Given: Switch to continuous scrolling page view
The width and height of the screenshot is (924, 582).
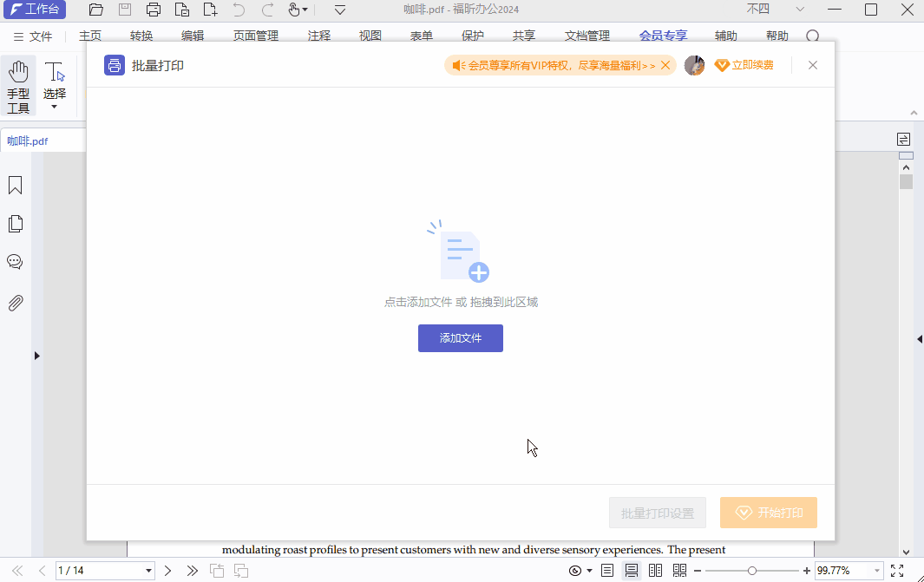Looking at the screenshot, I should (631, 570).
